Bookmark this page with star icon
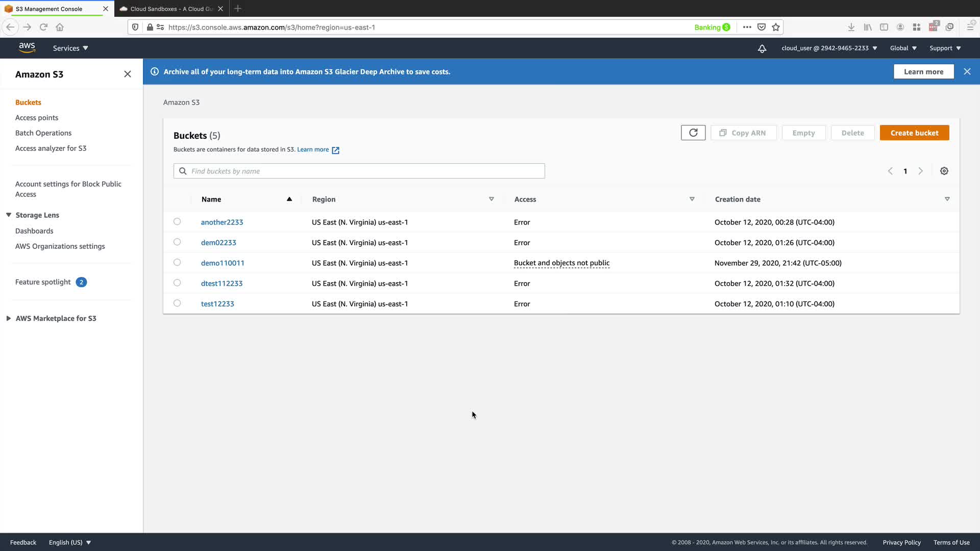The height and width of the screenshot is (551, 980). (776, 27)
